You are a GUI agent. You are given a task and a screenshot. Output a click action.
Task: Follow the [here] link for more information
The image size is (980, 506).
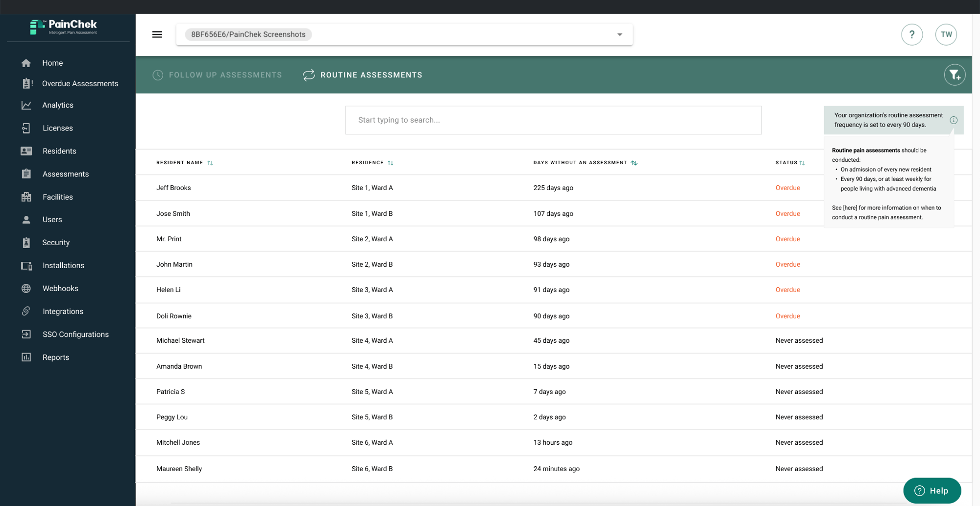pyautogui.click(x=850, y=208)
